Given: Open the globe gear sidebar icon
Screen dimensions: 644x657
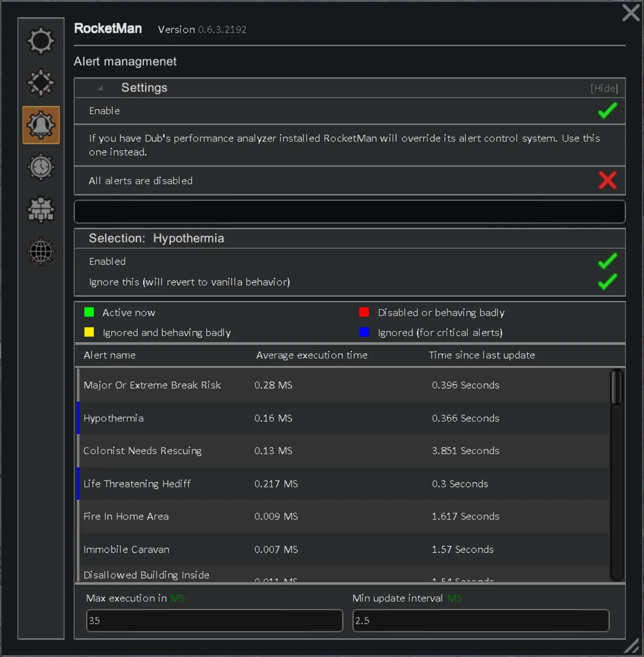Looking at the screenshot, I should click(x=41, y=251).
